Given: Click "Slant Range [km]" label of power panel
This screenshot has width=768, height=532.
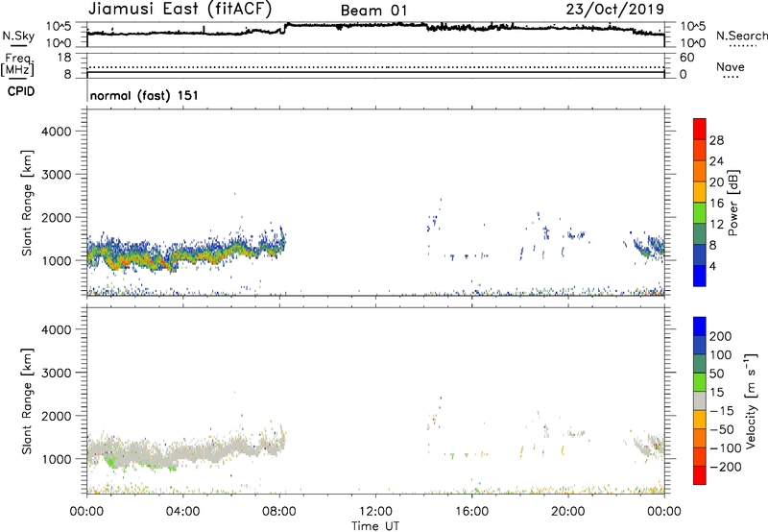Looking at the screenshot, I should tap(27, 203).
